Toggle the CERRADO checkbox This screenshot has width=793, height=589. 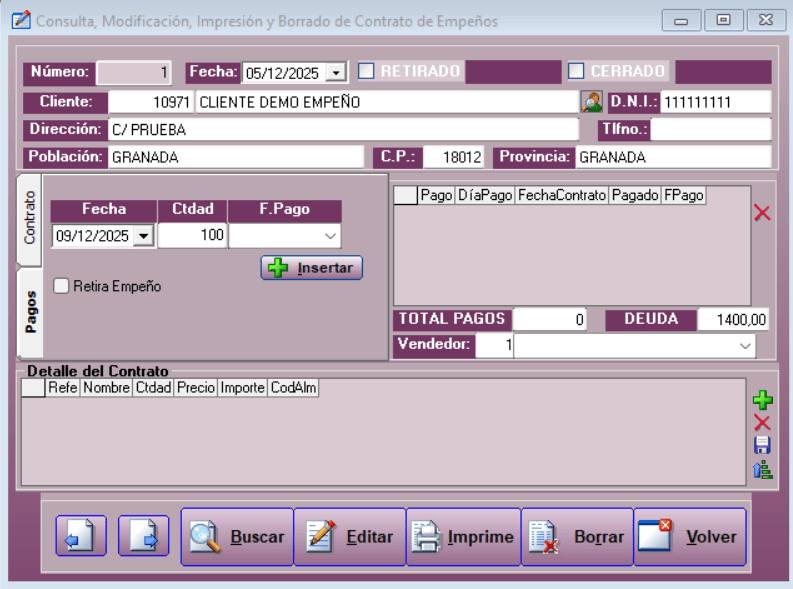(576, 71)
